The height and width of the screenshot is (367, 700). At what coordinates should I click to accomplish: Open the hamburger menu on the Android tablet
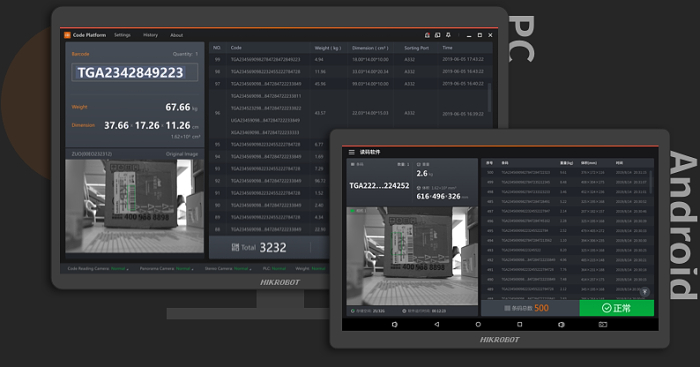pyautogui.click(x=352, y=152)
